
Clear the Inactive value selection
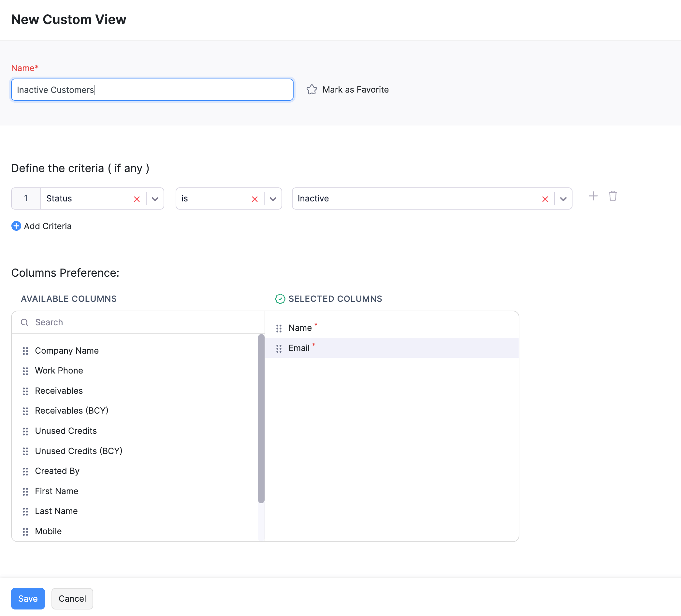(544, 199)
